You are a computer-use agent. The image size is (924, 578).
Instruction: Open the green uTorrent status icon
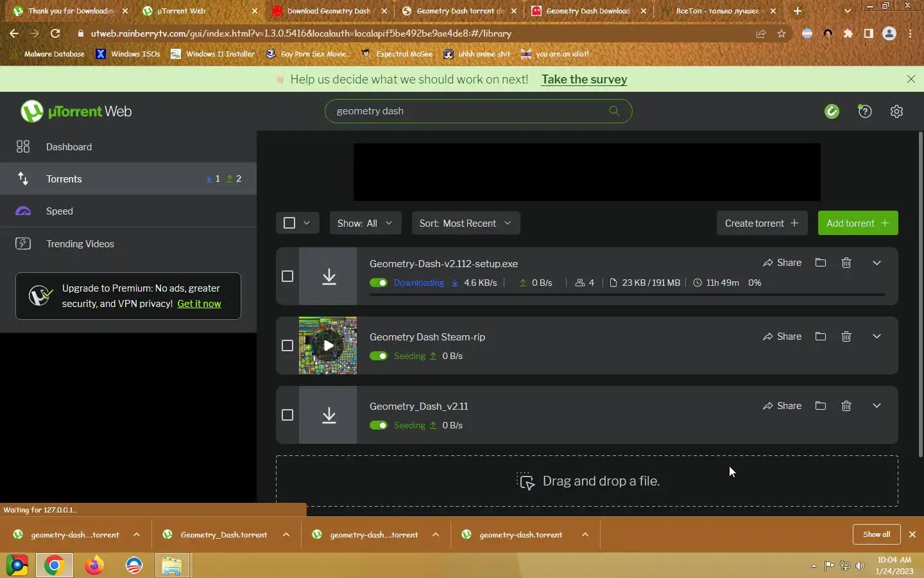click(x=832, y=111)
